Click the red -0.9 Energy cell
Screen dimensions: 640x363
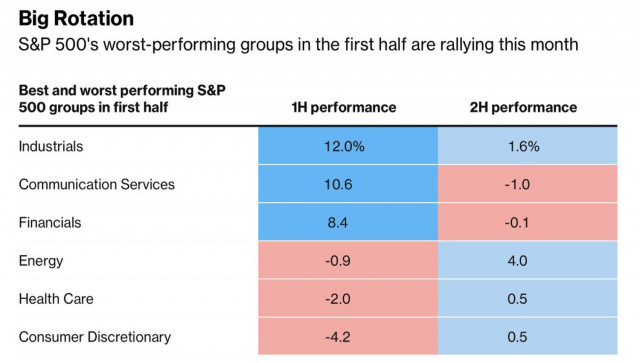348,260
